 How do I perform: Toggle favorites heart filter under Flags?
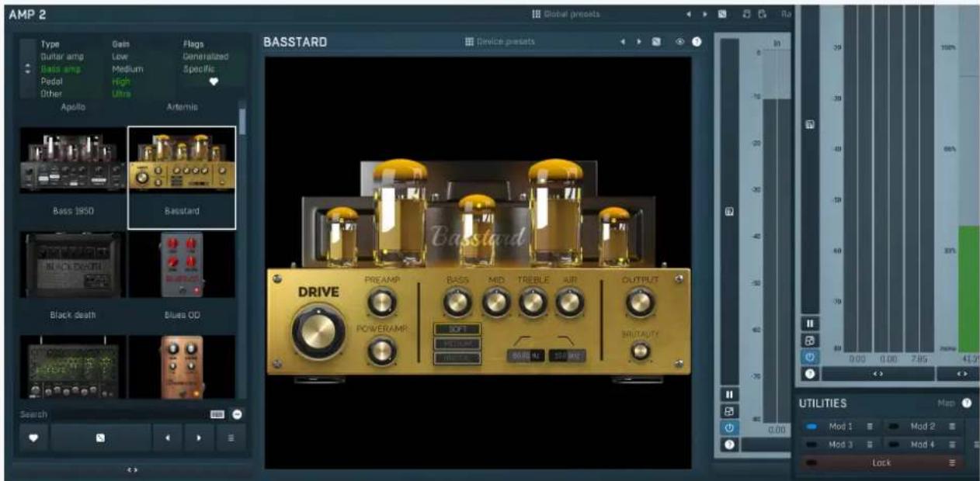[214, 82]
